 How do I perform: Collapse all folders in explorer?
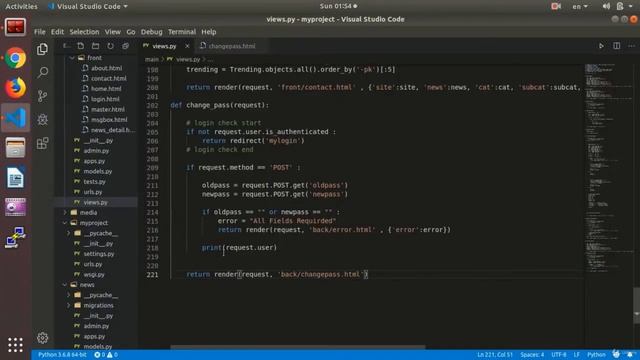(125, 46)
